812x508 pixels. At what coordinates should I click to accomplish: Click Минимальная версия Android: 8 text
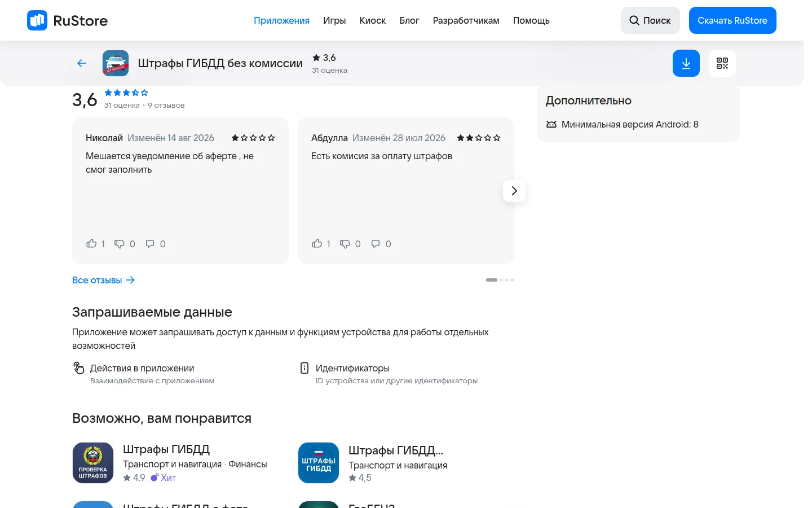(630, 124)
